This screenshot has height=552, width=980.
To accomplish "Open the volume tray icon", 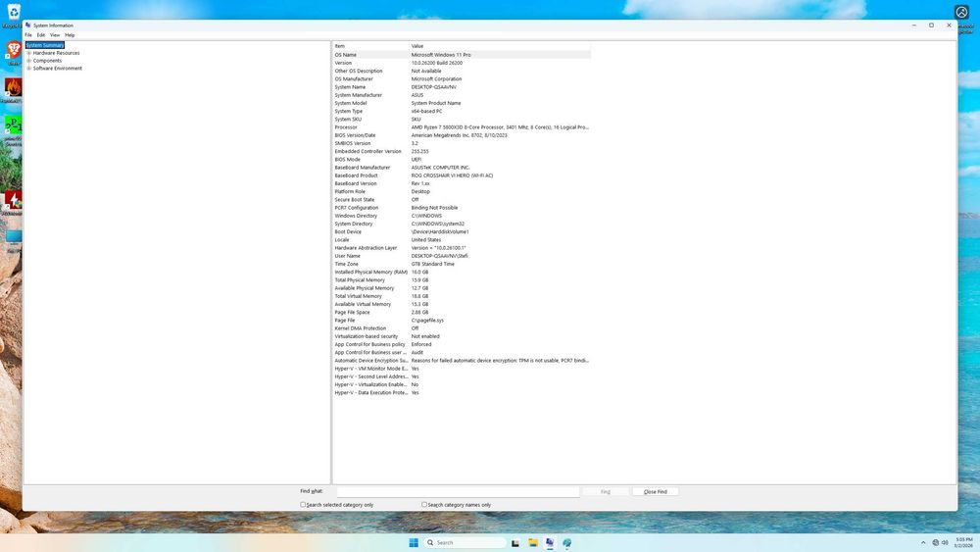I will click(945, 542).
